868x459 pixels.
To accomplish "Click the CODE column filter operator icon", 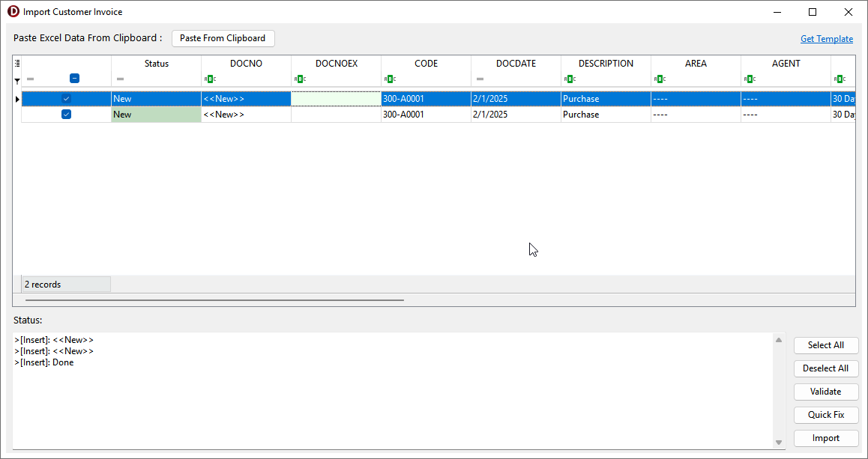I will [x=390, y=79].
